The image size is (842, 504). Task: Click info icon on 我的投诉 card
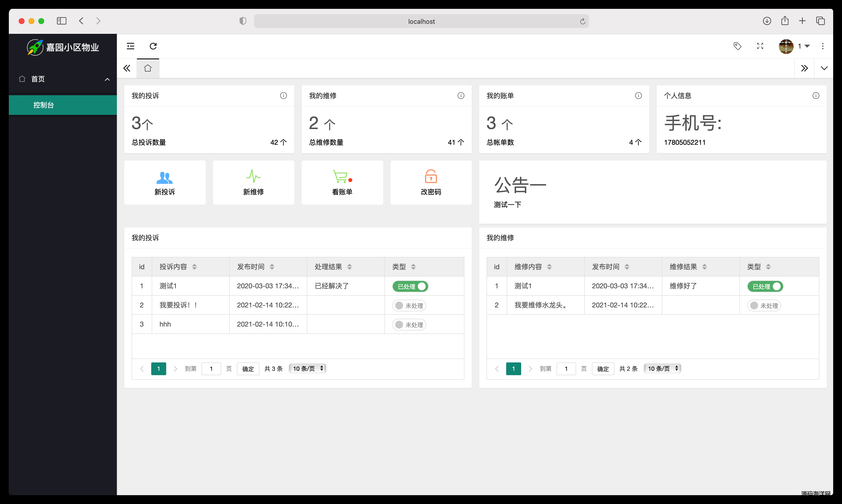pyautogui.click(x=283, y=96)
